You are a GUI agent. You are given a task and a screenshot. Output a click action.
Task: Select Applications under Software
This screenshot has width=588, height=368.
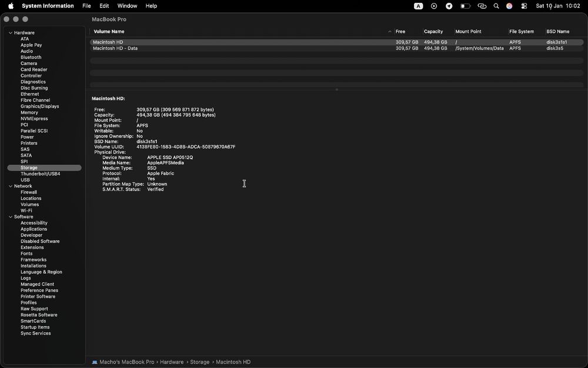click(34, 229)
